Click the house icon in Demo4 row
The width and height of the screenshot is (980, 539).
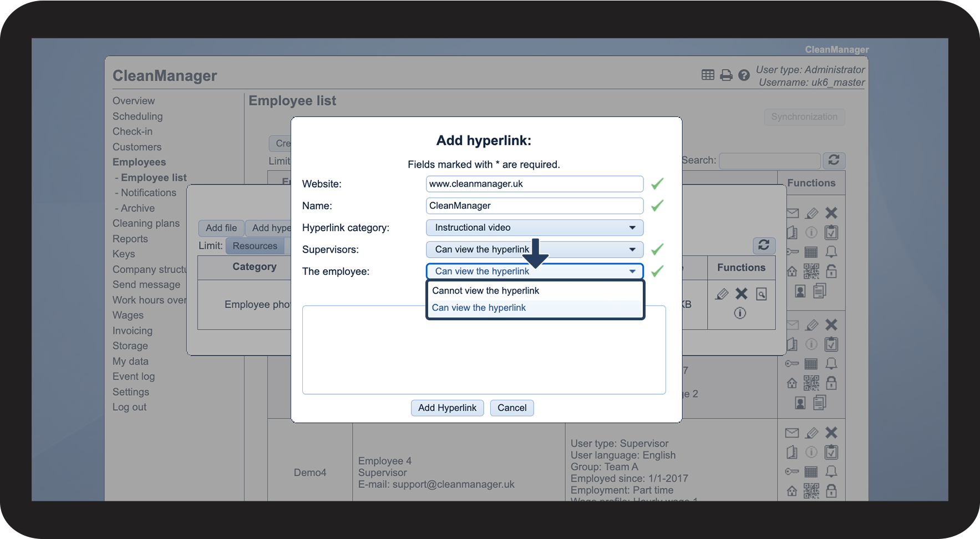[792, 491]
